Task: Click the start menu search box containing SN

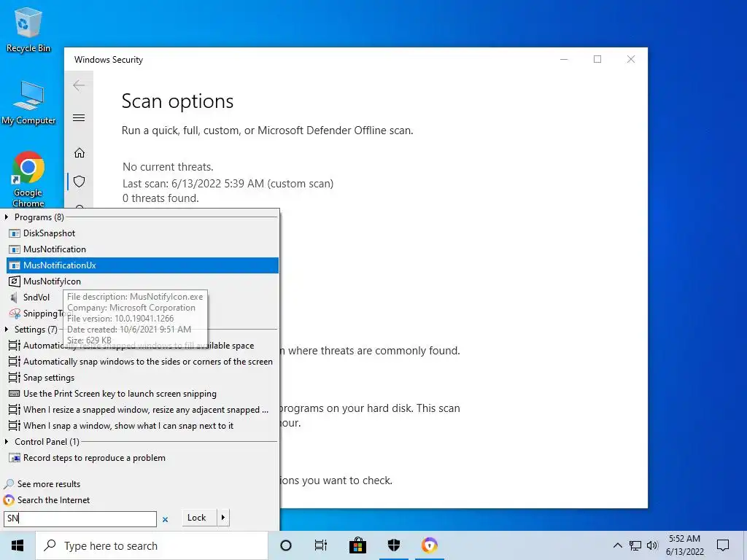Action: [x=80, y=518]
